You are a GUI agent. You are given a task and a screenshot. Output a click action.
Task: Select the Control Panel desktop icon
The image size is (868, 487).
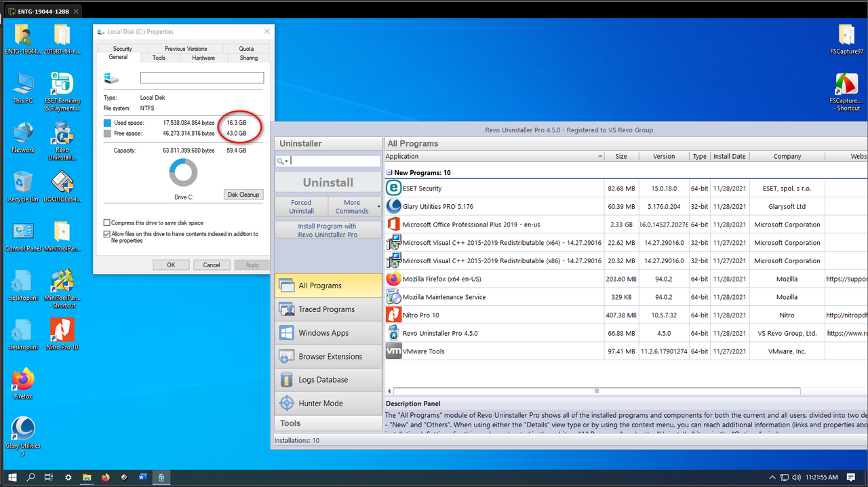click(23, 237)
